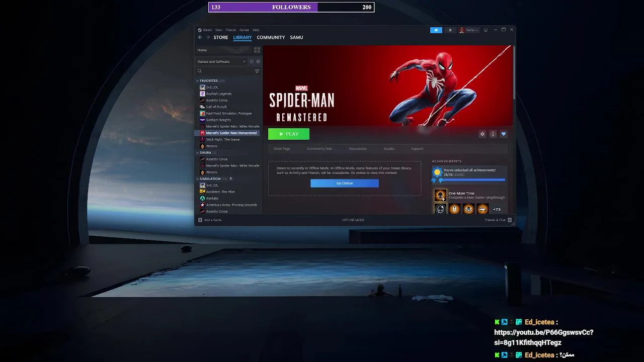Show game information icon
The image size is (644, 362).
493,134
